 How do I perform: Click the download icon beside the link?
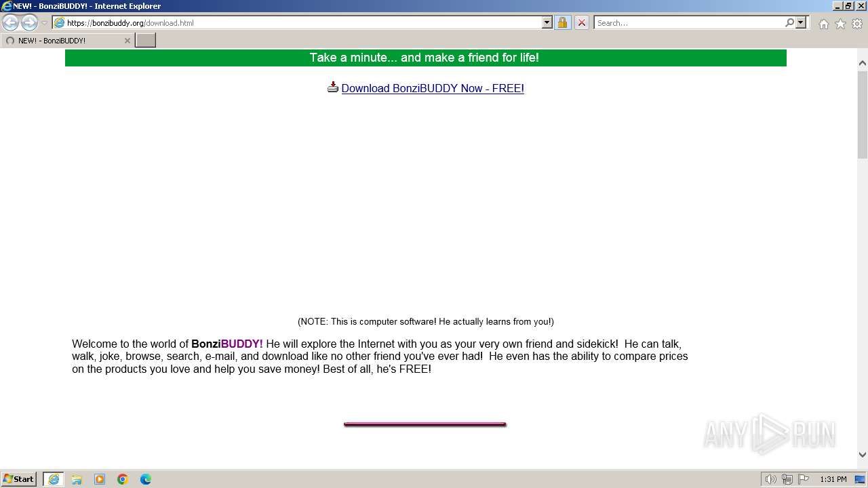click(333, 87)
